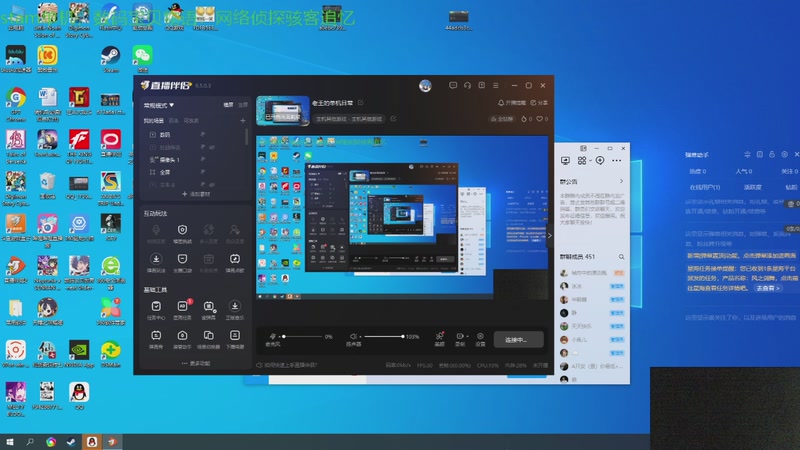Toggle lock icon in 弹幕助手 header
Image resolution: width=800 pixels, height=450 pixels.
(x=771, y=154)
